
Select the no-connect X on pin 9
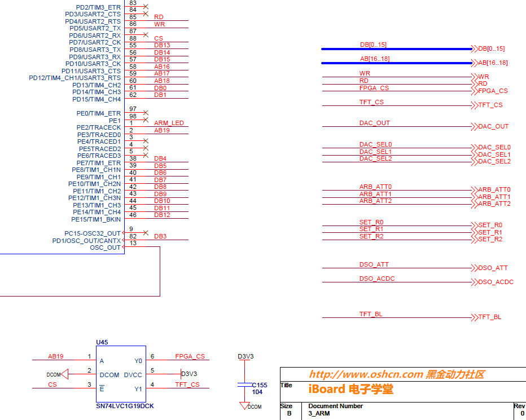[146, 233]
